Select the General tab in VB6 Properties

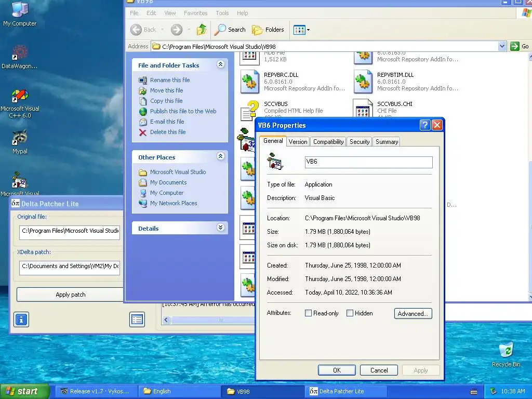pyautogui.click(x=273, y=141)
